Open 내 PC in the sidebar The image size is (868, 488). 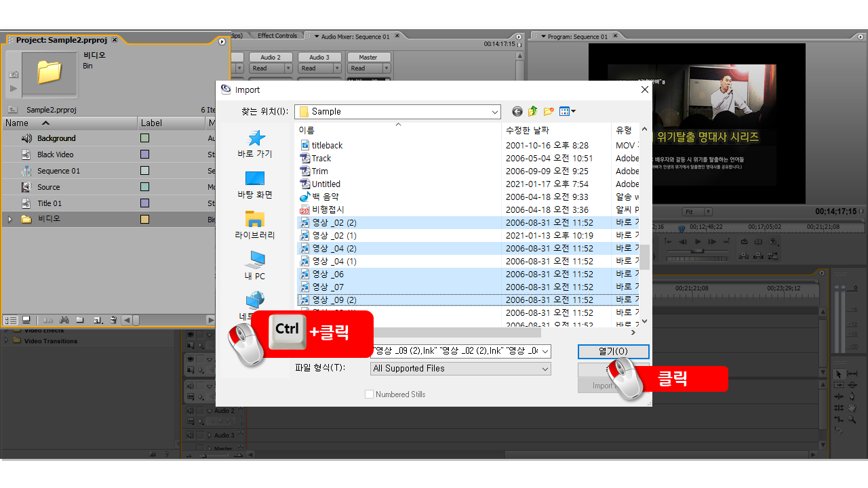coord(255,266)
